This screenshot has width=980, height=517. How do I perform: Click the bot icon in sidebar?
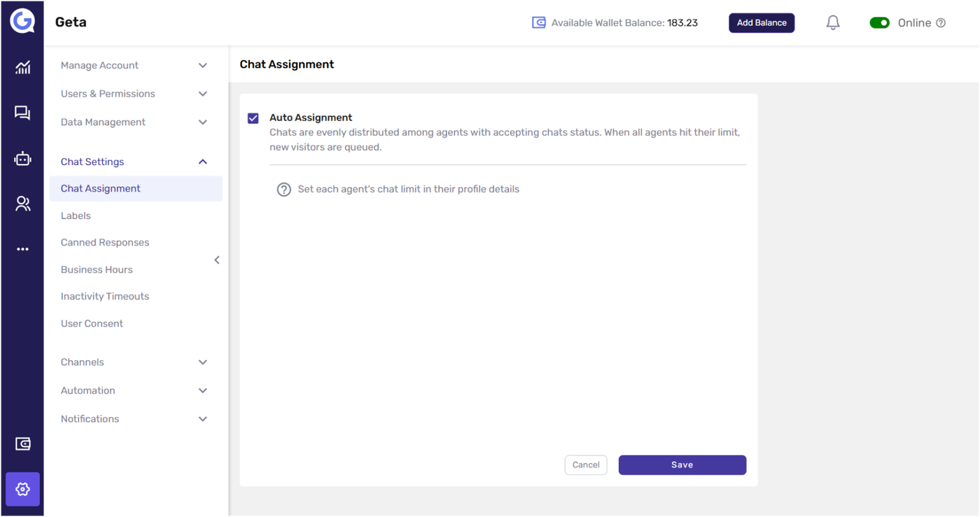[22, 159]
